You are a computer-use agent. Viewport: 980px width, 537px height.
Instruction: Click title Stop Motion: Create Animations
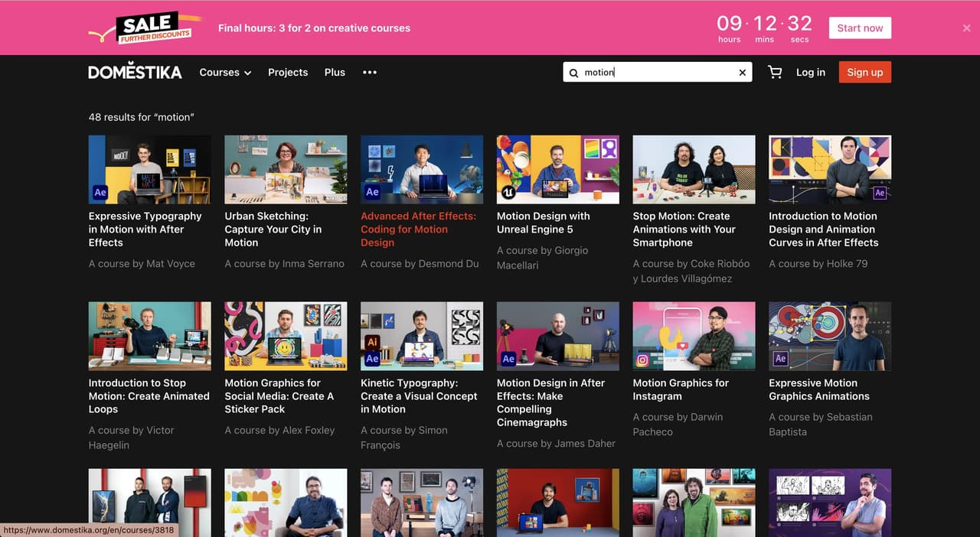(x=684, y=229)
